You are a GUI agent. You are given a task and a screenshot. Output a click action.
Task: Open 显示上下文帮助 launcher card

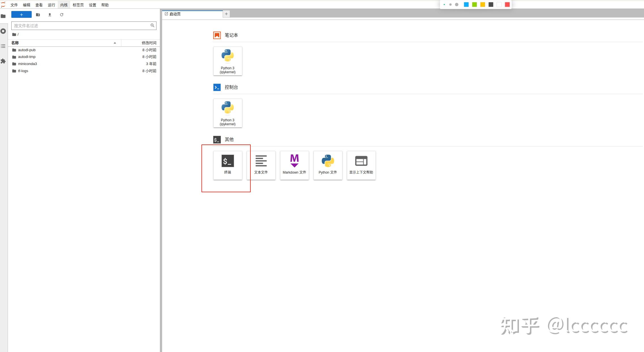[x=361, y=165]
